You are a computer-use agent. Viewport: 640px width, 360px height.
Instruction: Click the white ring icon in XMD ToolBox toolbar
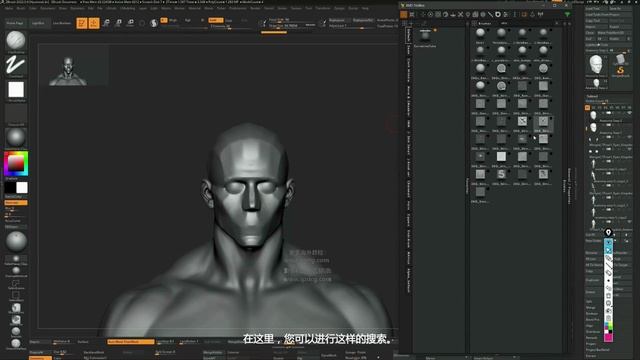pyautogui.click(x=498, y=15)
